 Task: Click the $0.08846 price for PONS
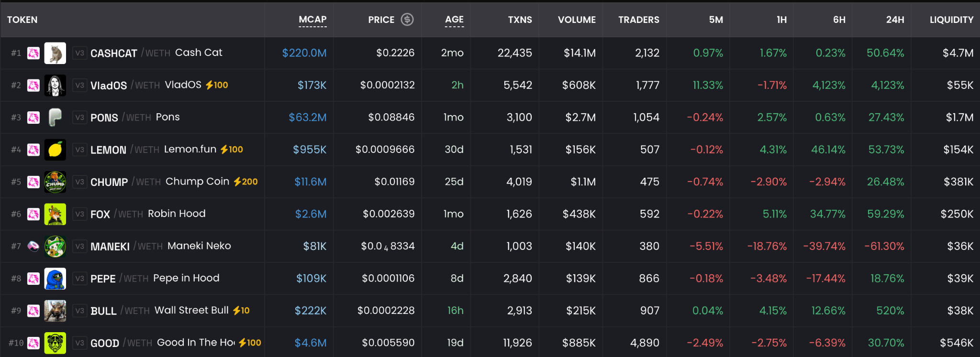[x=391, y=117]
